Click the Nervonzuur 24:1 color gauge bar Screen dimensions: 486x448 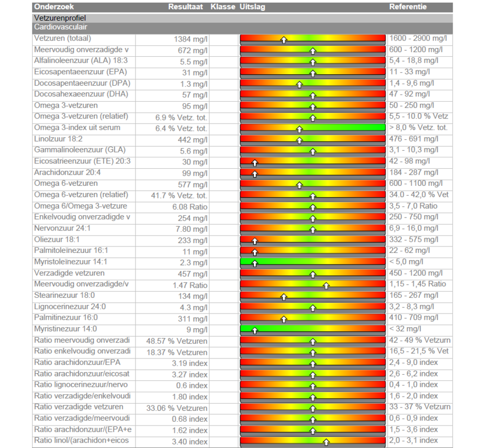[x=313, y=229]
